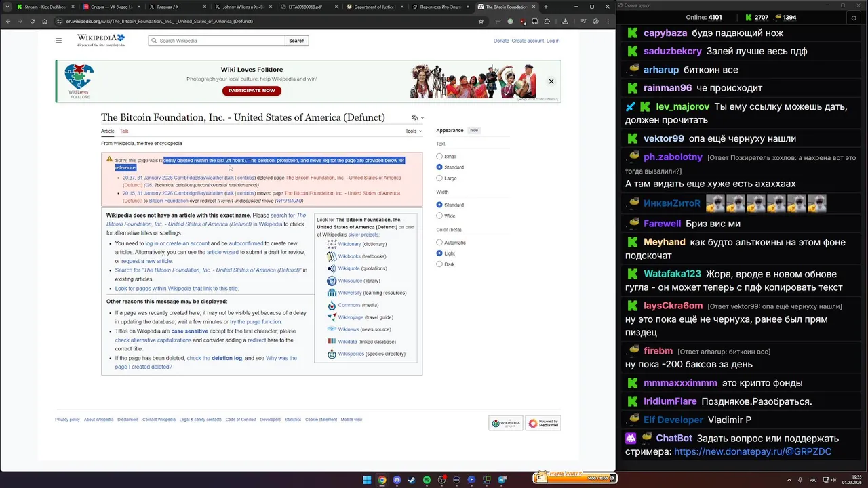Open the Talk tab of the article
868x488 pixels.
(x=124, y=131)
